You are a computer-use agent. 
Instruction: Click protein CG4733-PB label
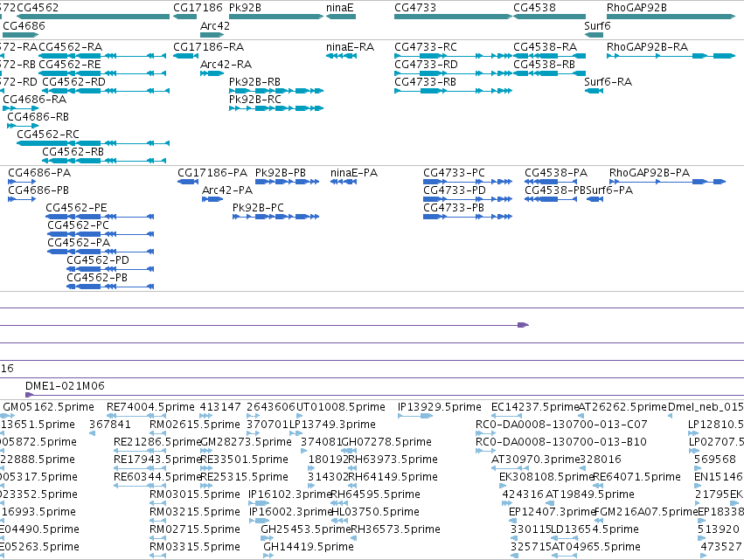454,208
